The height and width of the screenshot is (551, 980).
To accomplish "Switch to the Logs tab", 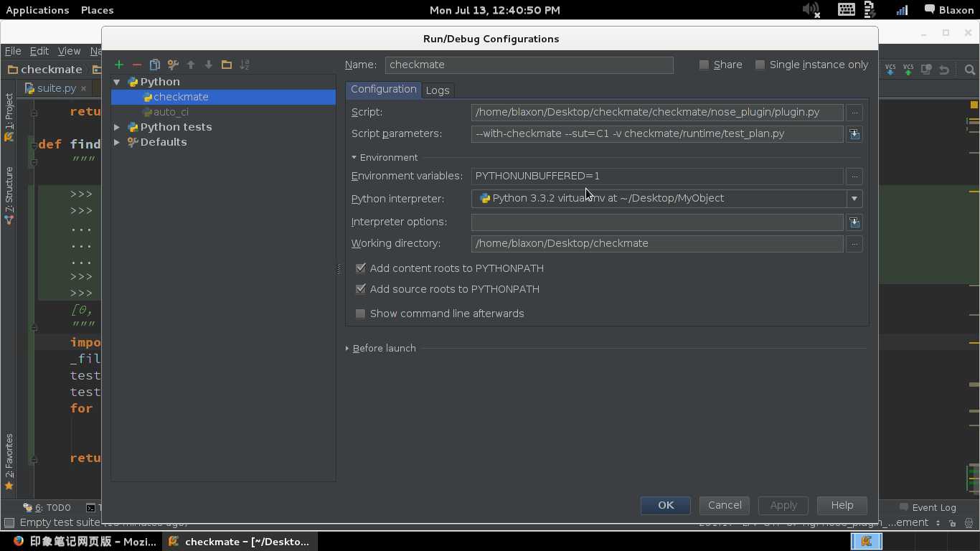I will 438,90.
